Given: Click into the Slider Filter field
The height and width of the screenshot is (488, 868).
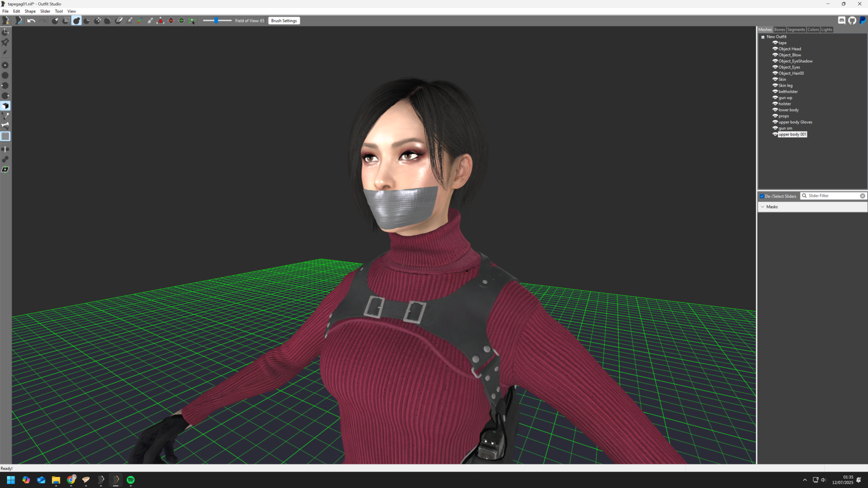Looking at the screenshot, I should pyautogui.click(x=833, y=196).
